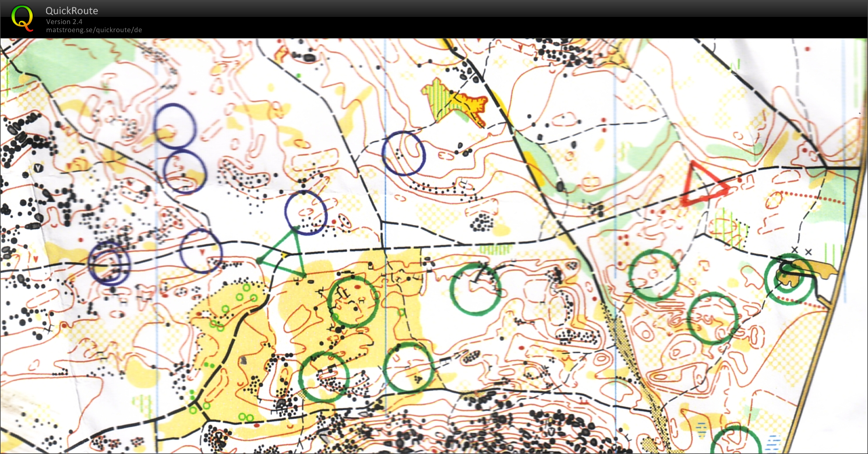The width and height of the screenshot is (868, 454).
Task: Select the green circle closest to the green triangle
Action: [353, 301]
